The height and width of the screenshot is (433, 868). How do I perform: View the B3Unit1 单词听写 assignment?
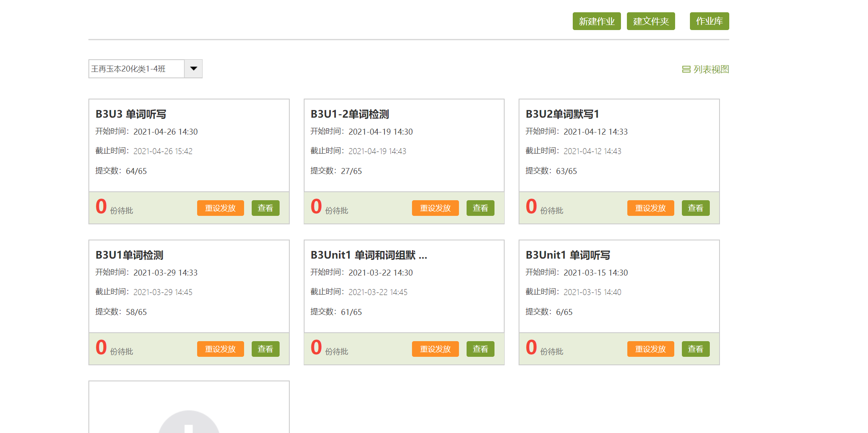pos(695,349)
